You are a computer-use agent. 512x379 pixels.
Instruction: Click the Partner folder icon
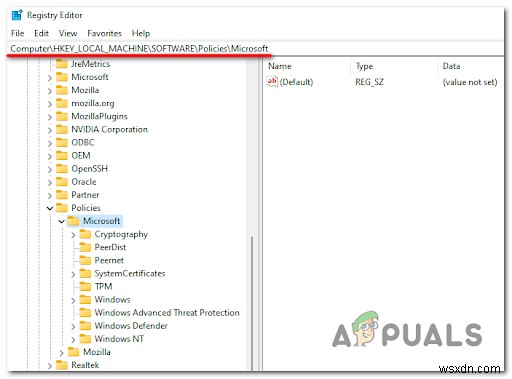(x=62, y=195)
